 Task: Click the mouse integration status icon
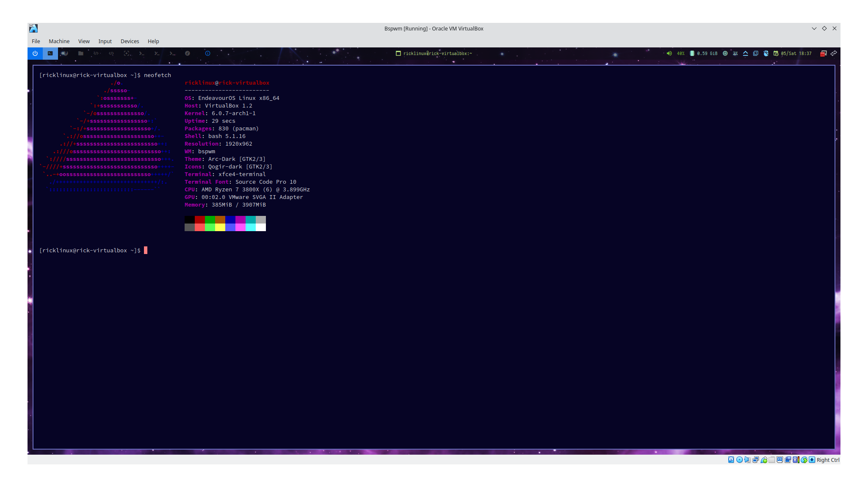pyautogui.click(x=804, y=460)
